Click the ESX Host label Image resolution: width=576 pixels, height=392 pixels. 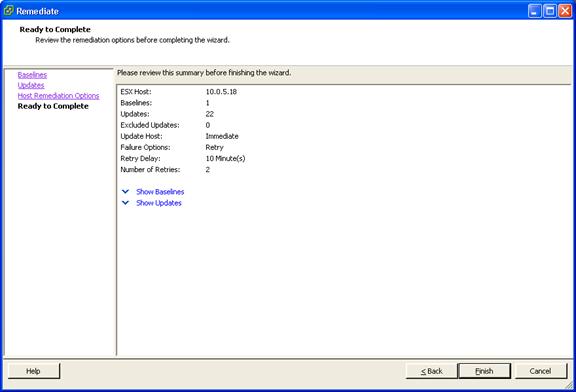click(136, 92)
